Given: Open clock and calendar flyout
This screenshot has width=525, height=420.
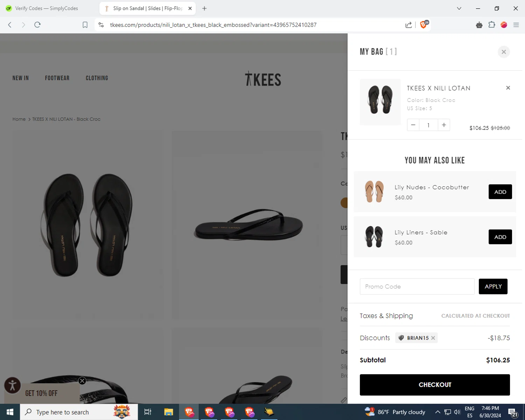Looking at the screenshot, I should point(490,412).
